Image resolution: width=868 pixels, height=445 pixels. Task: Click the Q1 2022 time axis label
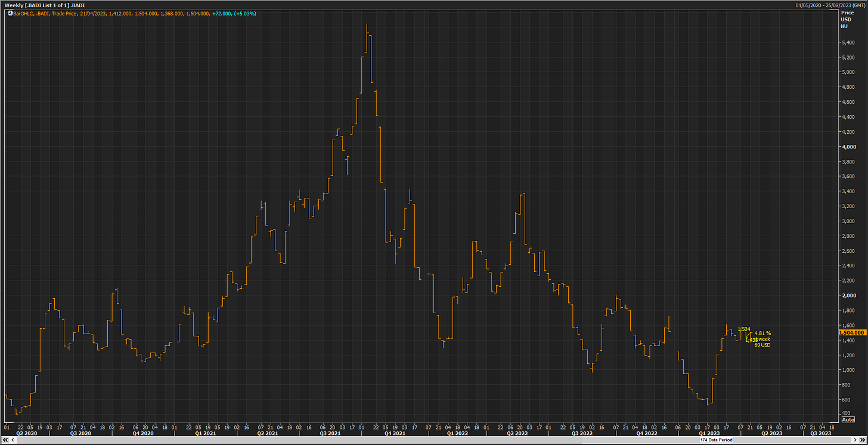pyautogui.click(x=457, y=433)
